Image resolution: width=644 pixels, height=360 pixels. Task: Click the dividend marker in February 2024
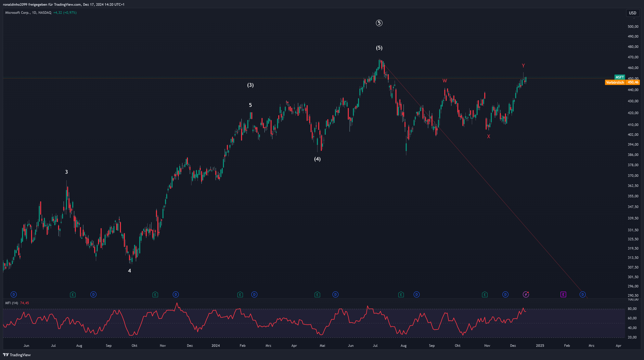pyautogui.click(x=254, y=294)
